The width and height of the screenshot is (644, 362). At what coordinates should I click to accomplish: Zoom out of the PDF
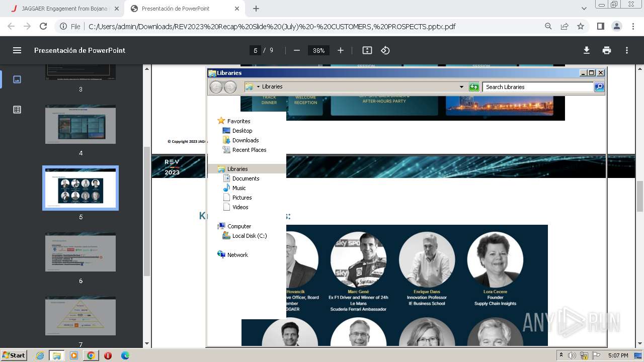(x=297, y=50)
